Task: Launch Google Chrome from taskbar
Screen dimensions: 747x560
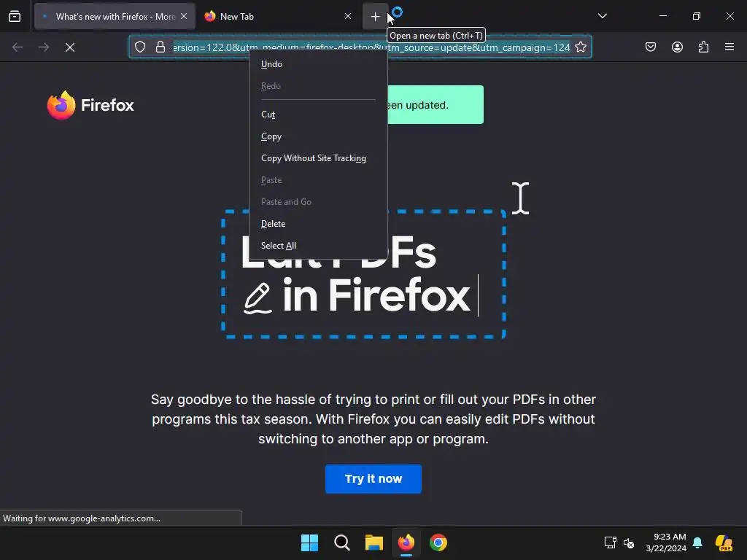Action: pyautogui.click(x=438, y=542)
